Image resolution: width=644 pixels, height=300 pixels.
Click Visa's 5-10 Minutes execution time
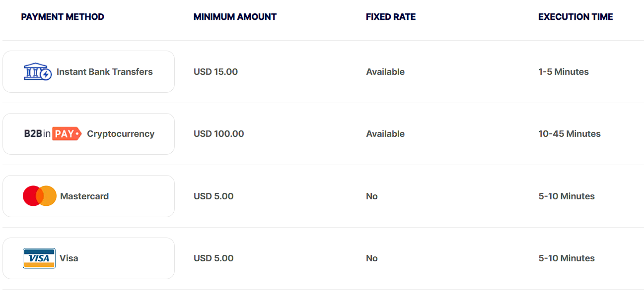[x=567, y=258]
